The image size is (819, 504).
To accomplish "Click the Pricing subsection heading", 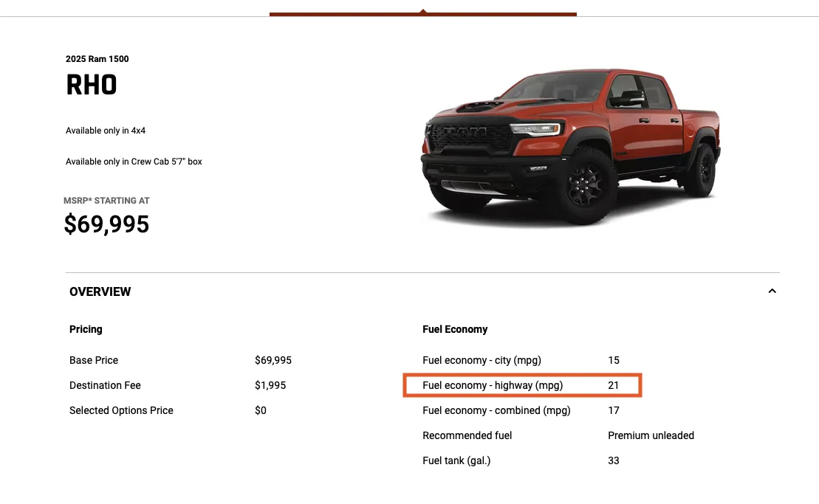I will (x=86, y=329).
